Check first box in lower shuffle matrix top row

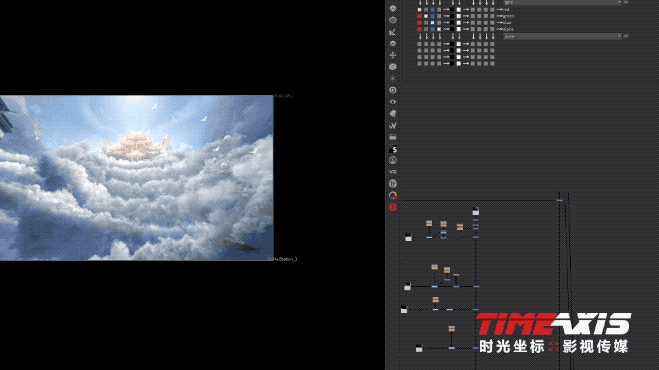click(419, 44)
